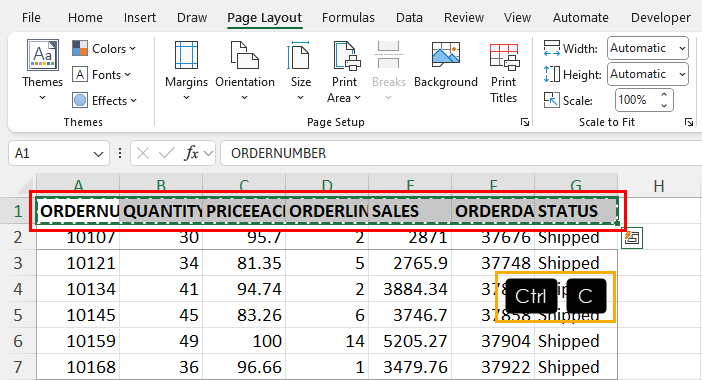Switch to the Draw tab
The height and width of the screenshot is (380, 702).
click(x=192, y=17)
